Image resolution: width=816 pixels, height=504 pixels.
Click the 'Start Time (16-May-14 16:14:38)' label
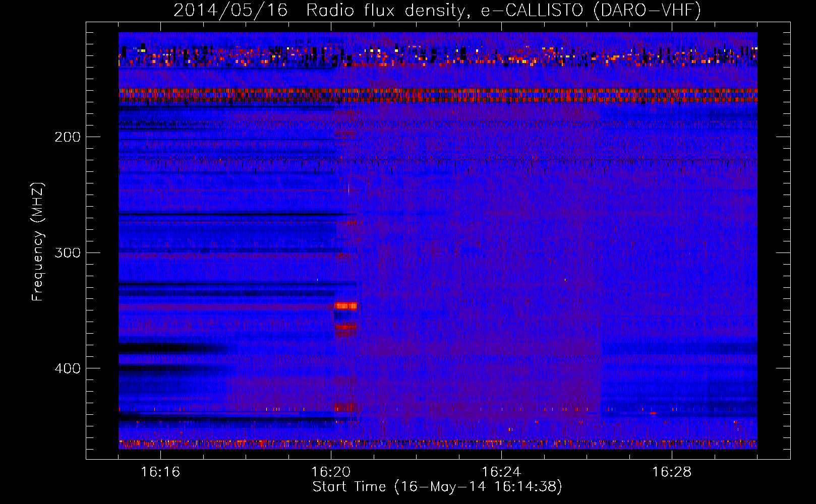tap(437, 487)
